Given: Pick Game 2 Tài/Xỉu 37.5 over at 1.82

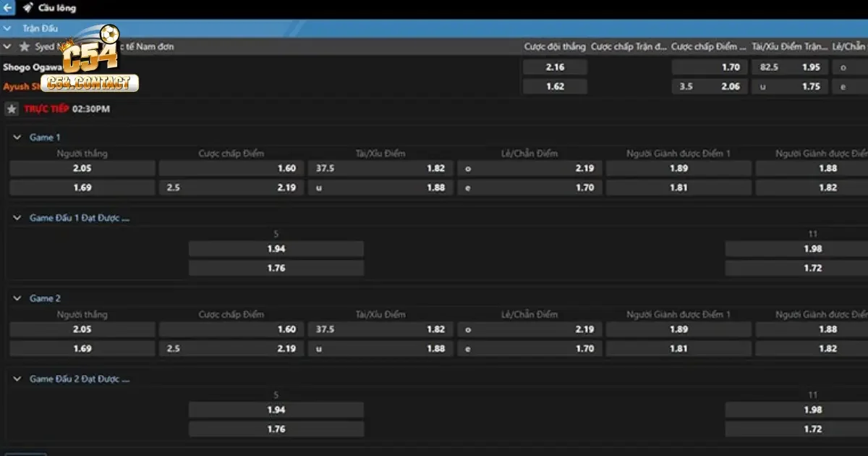Looking at the screenshot, I should point(380,329).
